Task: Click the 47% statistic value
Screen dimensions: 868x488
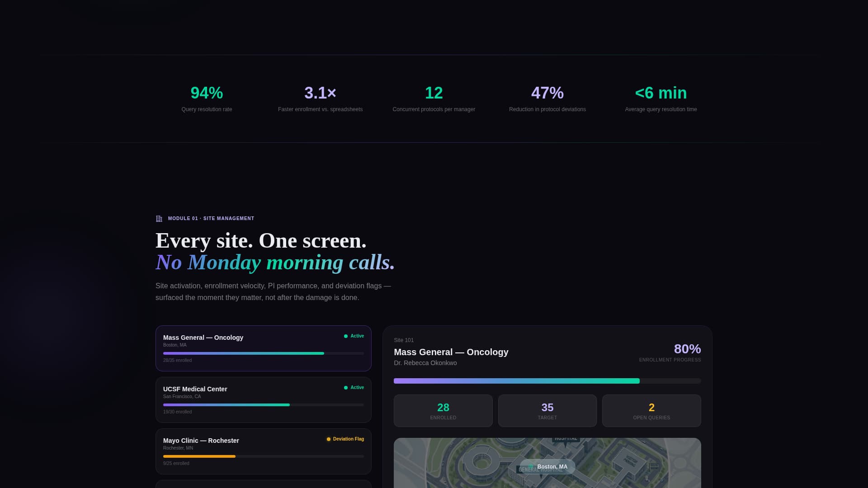Action: pyautogui.click(x=547, y=93)
